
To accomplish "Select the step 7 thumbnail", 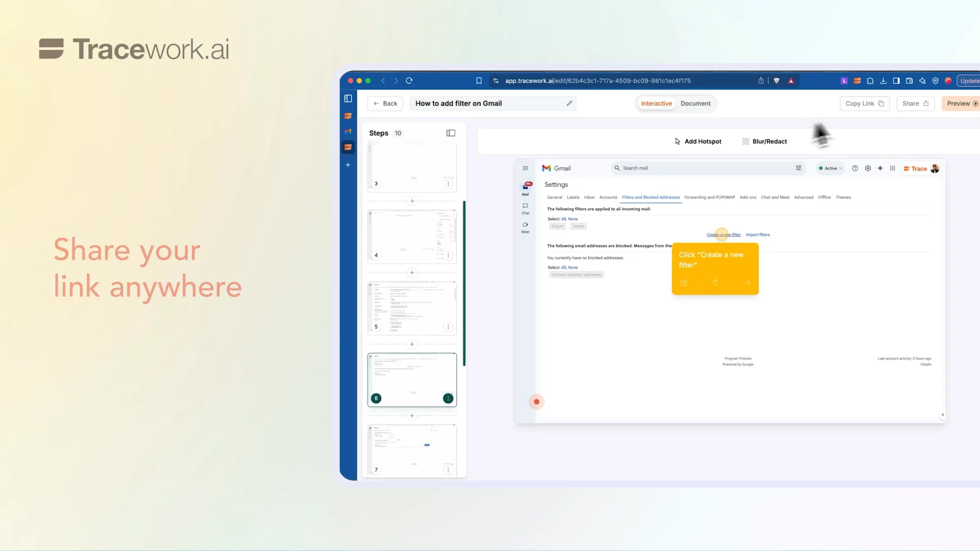I will pos(412,451).
